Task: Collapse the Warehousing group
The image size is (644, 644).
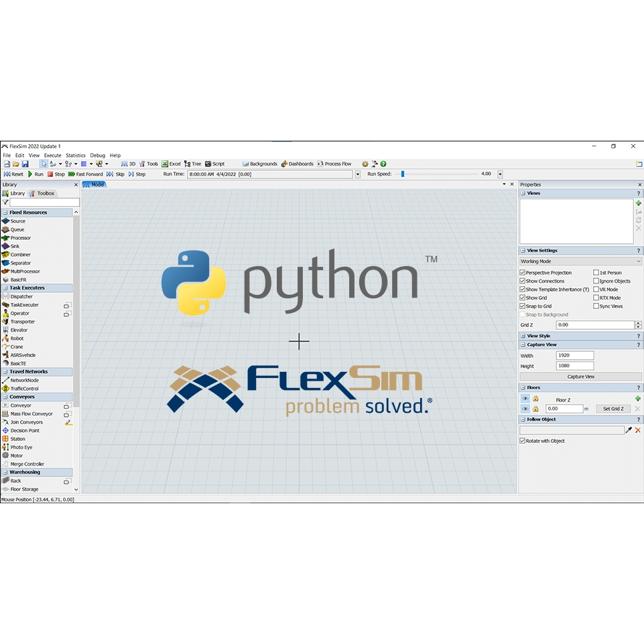Action: [x=5, y=472]
